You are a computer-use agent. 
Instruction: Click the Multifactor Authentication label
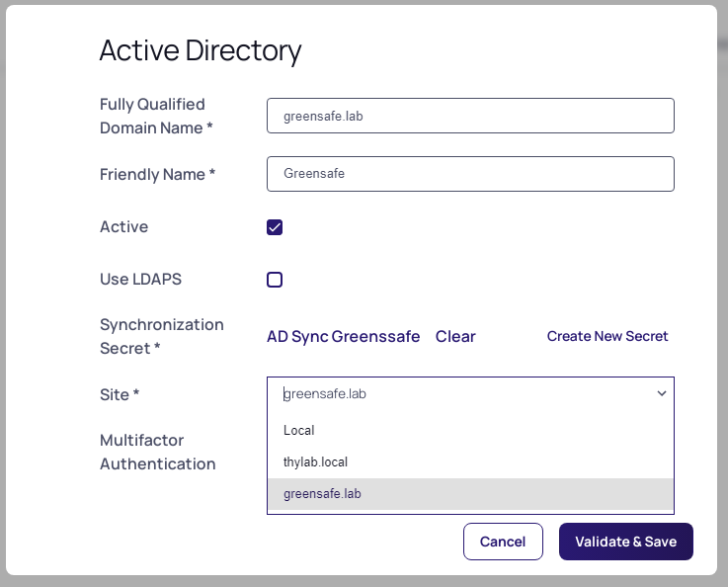coord(157,452)
